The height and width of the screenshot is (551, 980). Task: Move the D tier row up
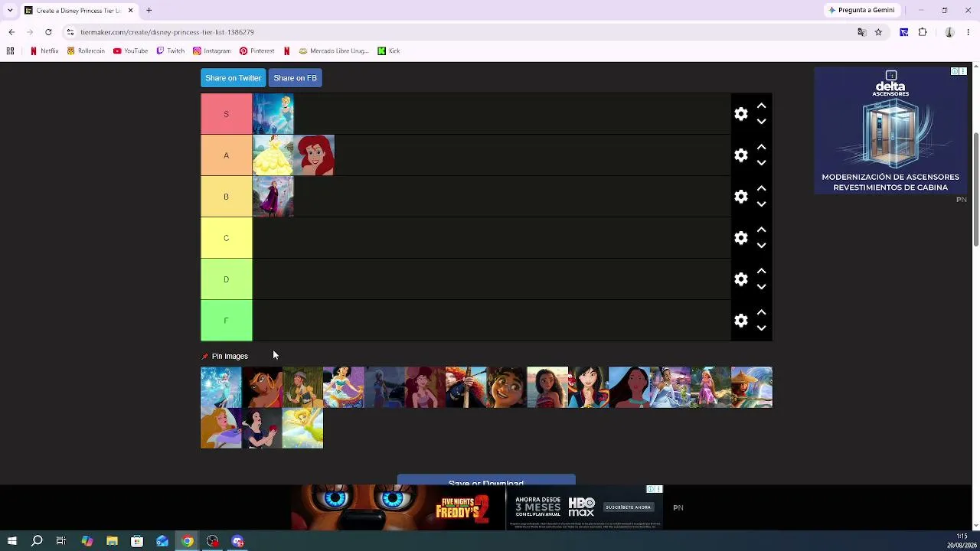[761, 271]
